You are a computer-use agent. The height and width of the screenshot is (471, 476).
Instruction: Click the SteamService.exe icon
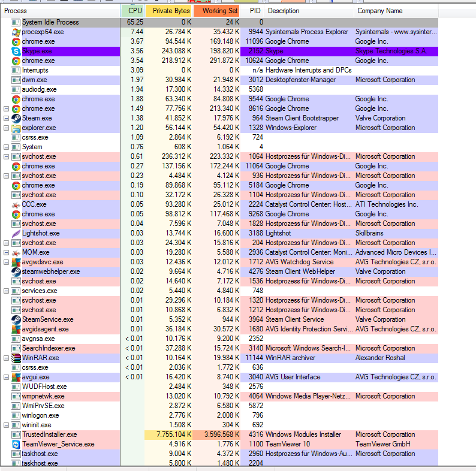coord(16,319)
